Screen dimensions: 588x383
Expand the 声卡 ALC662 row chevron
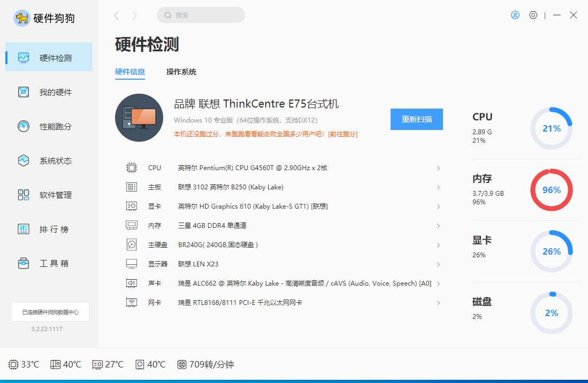[x=438, y=284]
